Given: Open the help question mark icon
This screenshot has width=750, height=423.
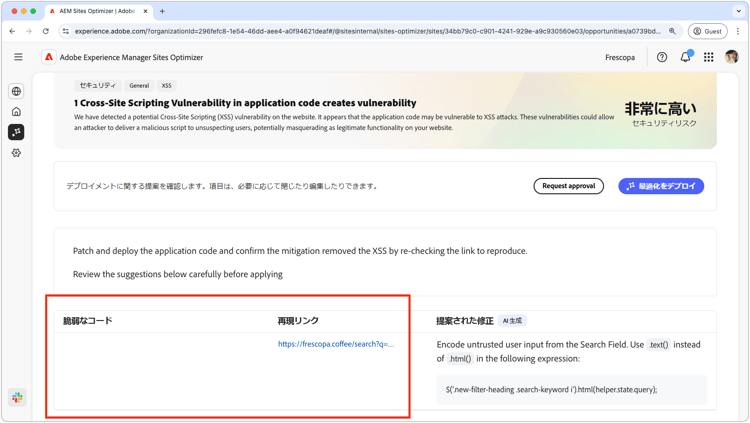Looking at the screenshot, I should (x=662, y=57).
